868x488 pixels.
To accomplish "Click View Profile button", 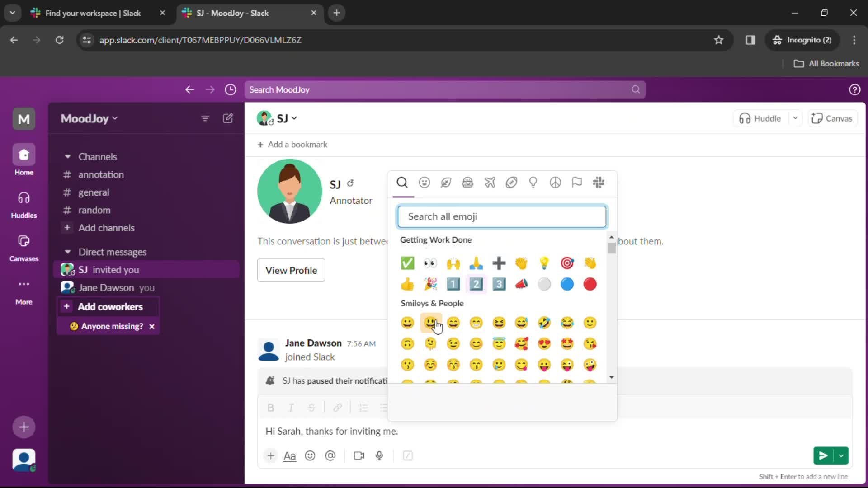I will [x=291, y=270].
